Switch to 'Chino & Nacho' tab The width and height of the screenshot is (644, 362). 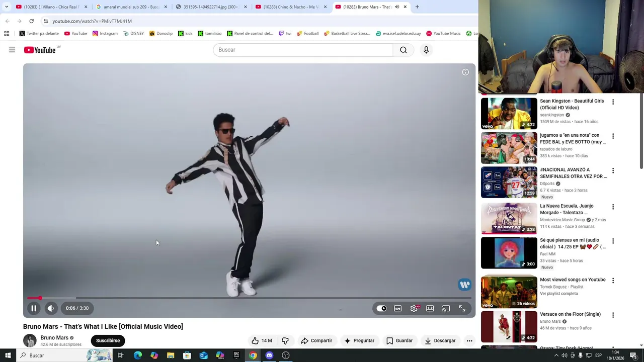pos(291,7)
